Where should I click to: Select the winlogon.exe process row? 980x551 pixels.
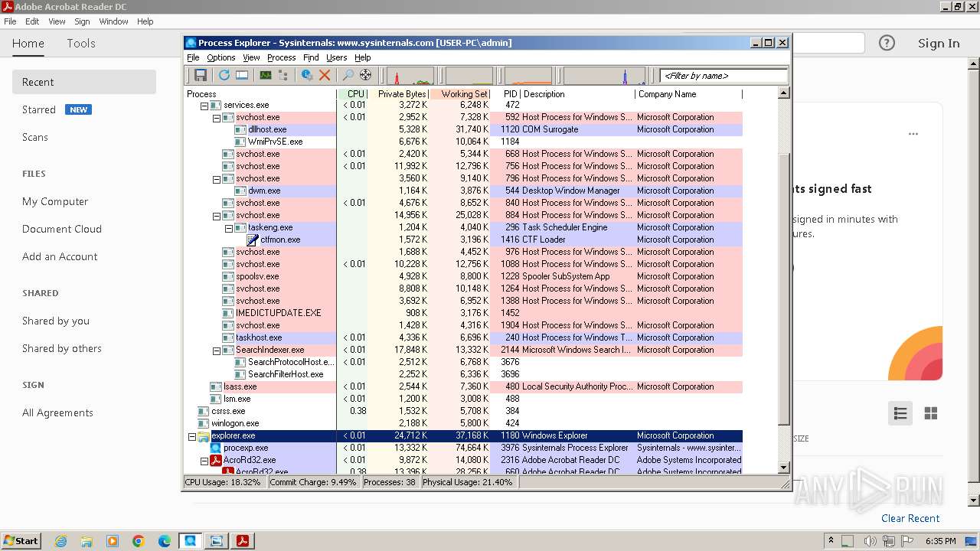click(463, 423)
